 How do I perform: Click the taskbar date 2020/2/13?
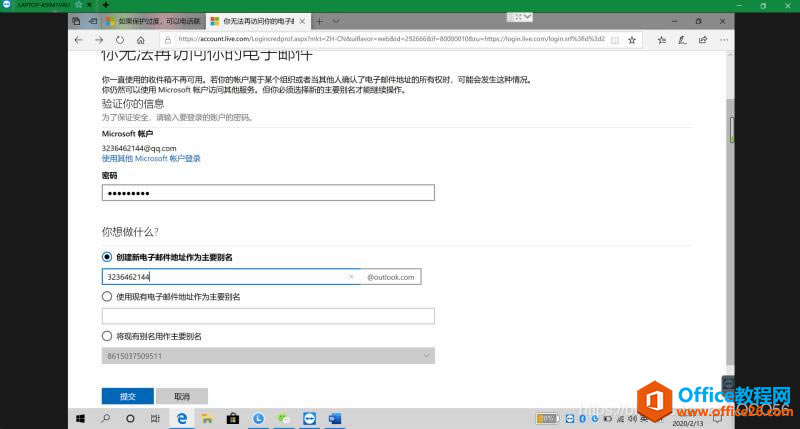687,423
